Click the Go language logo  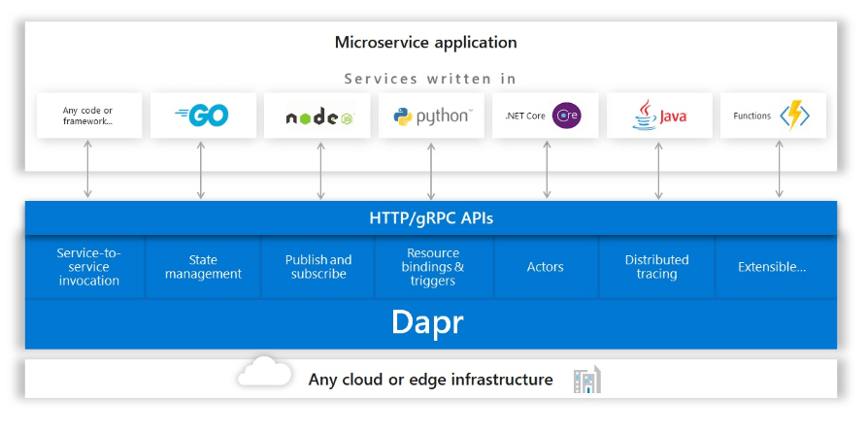point(202,116)
